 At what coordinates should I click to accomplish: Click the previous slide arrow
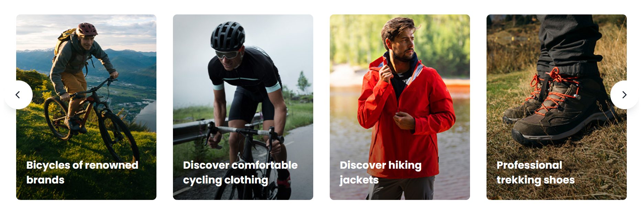click(18, 95)
